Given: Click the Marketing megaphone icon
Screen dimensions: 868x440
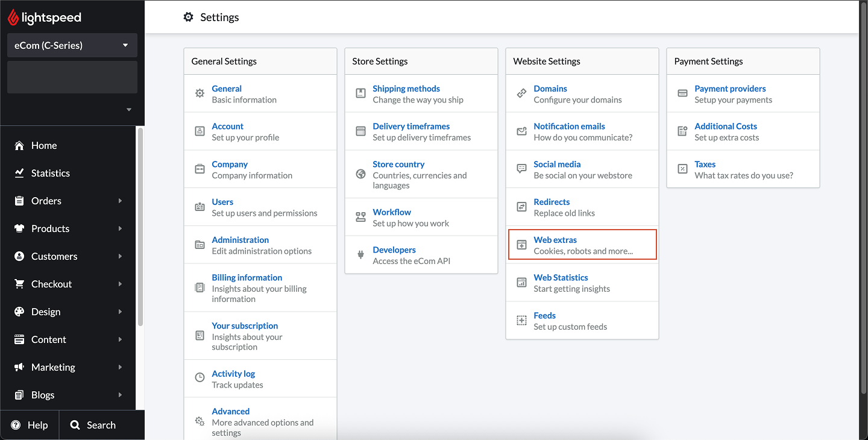Looking at the screenshot, I should pyautogui.click(x=19, y=367).
